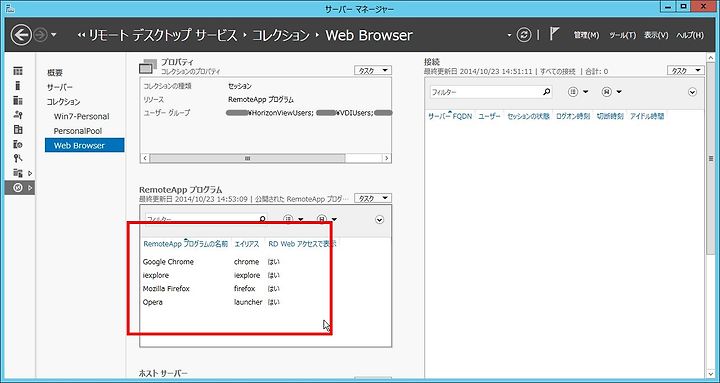Click the search magnifier in 接続 filter

tap(546, 92)
